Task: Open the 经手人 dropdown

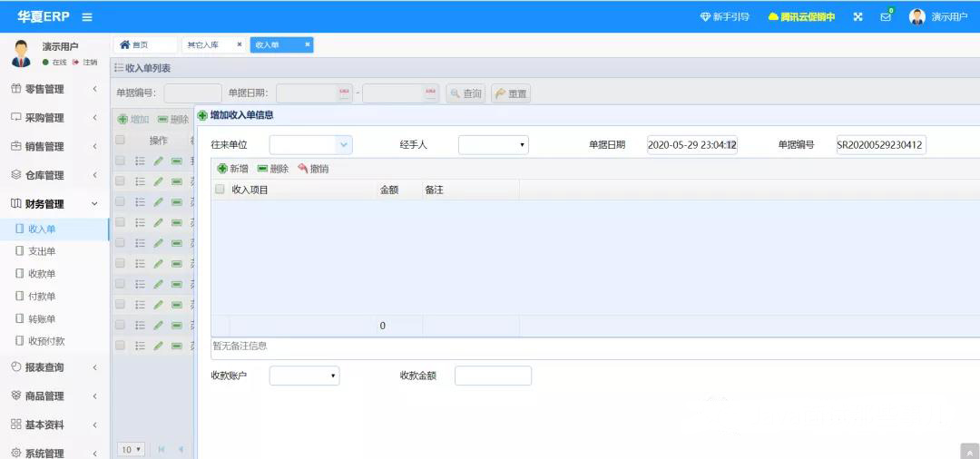Action: click(493, 145)
